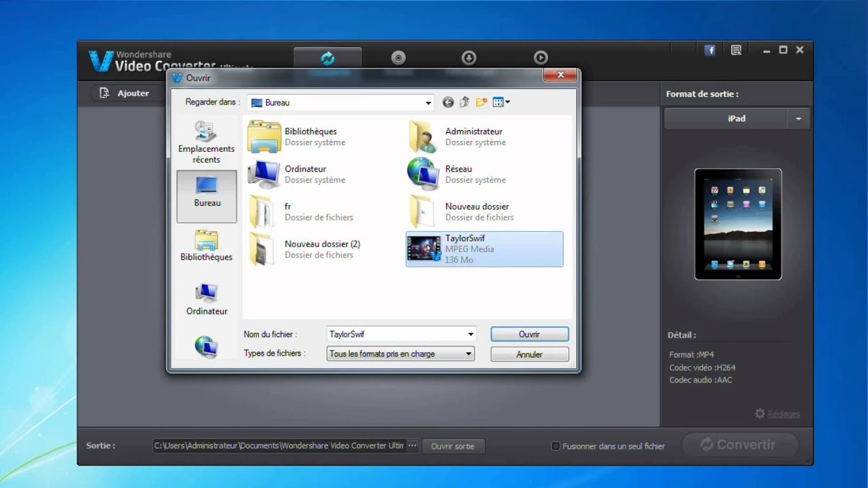Select Ordinateur in the places sidebar

206,299
